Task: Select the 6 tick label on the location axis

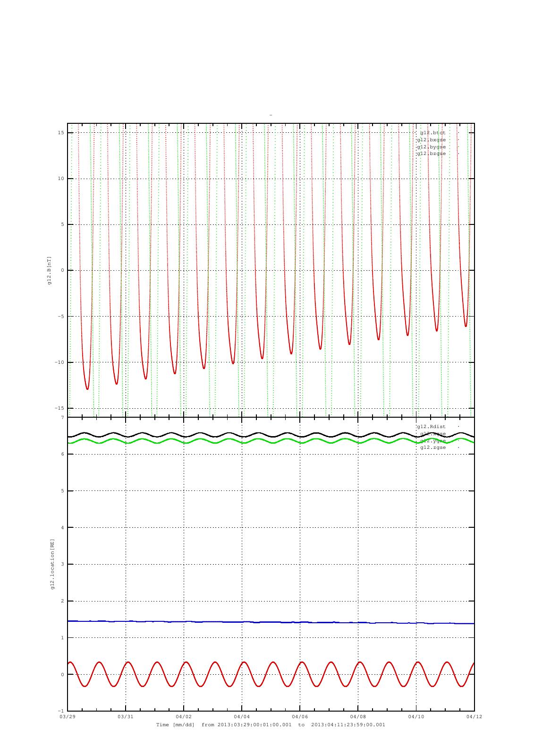Action: click(62, 454)
